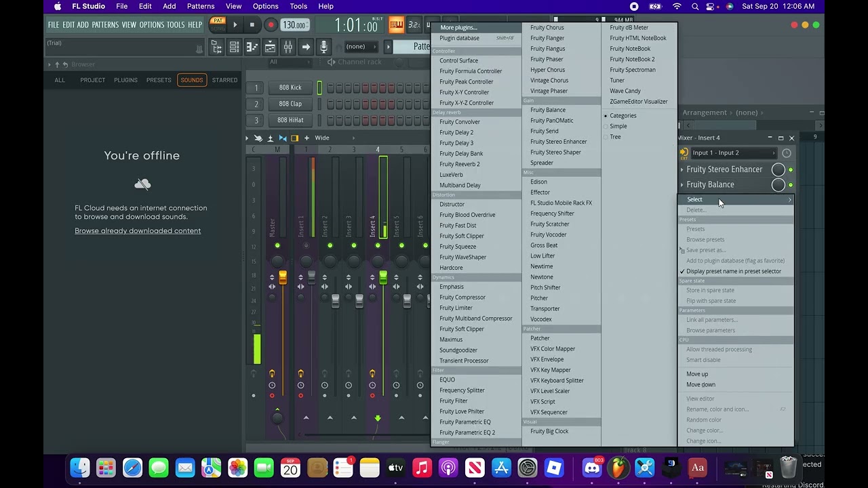Click the record button in transport
The width and height of the screenshot is (868, 488).
[x=271, y=25]
